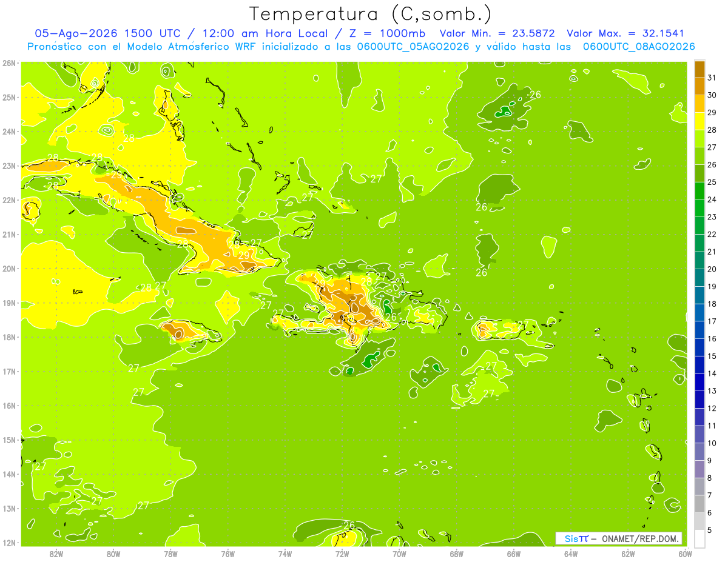This screenshot has width=728, height=562.
Task: Pick the green legend band between 23 and 24
Action: click(699, 208)
